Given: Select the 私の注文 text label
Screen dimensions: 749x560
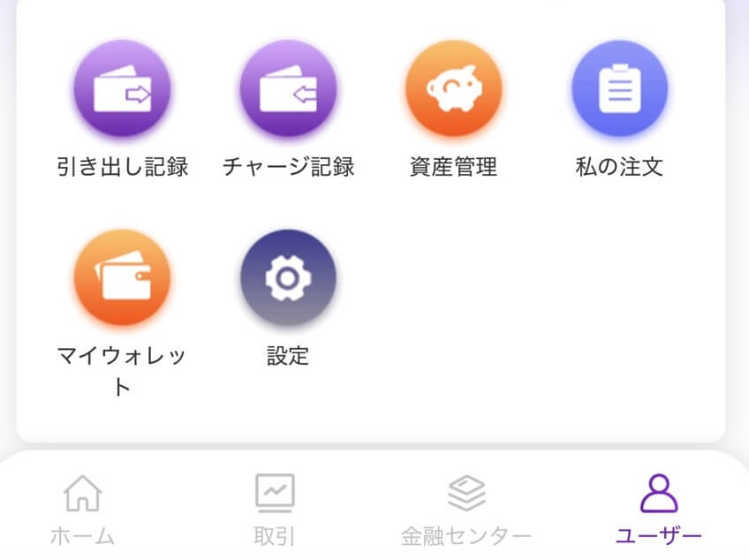Looking at the screenshot, I should 619,167.
